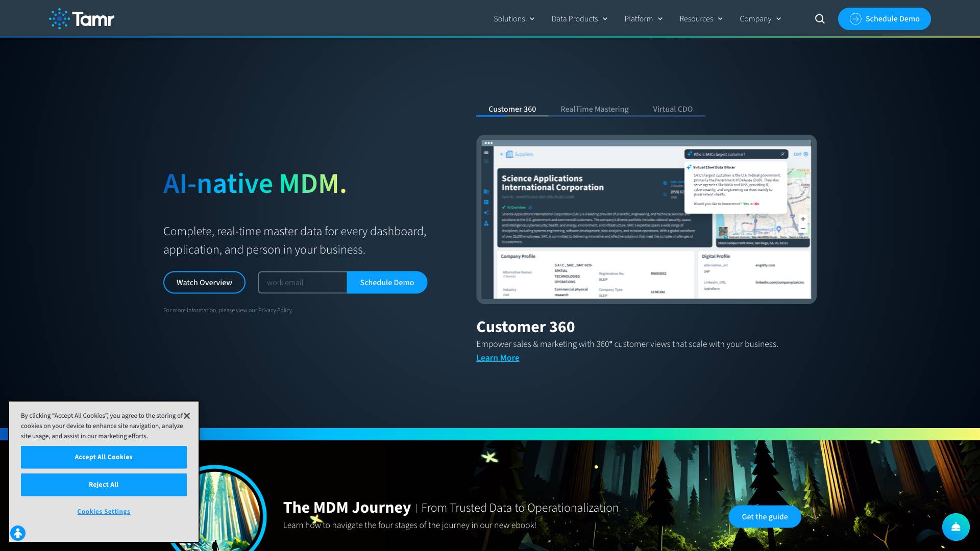This screenshot has height=551, width=980.
Task: Select the Virtual CDO tab
Action: [x=672, y=109]
